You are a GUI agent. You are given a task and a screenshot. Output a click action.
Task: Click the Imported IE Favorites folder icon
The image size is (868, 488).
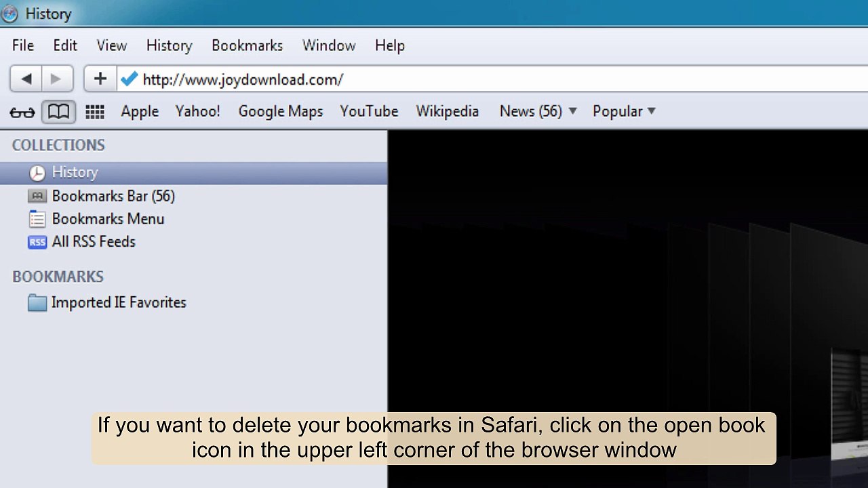(x=37, y=303)
